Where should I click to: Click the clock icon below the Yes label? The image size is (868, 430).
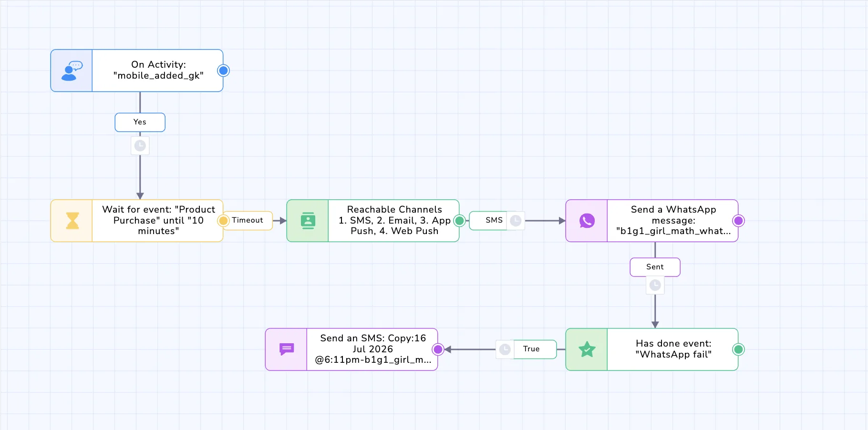[140, 145]
